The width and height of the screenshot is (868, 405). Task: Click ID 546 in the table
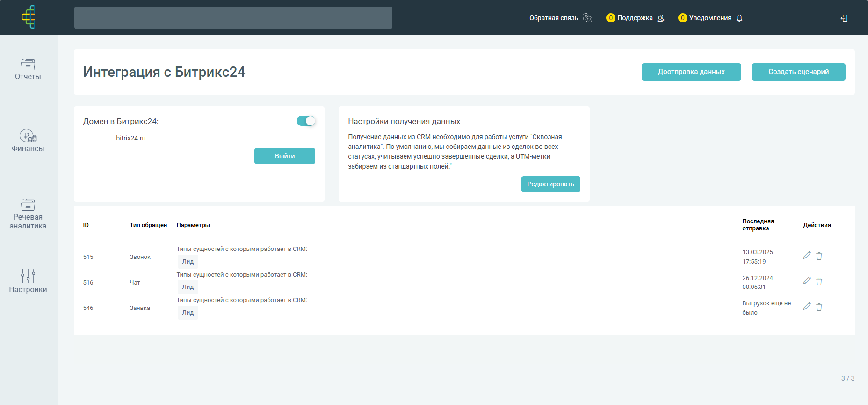88,308
